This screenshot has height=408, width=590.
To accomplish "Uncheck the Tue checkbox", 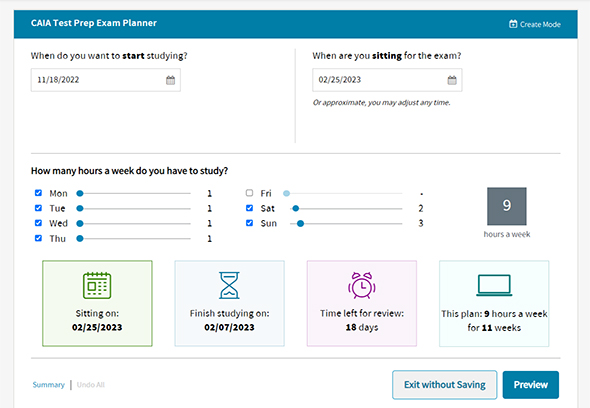I will [38, 208].
